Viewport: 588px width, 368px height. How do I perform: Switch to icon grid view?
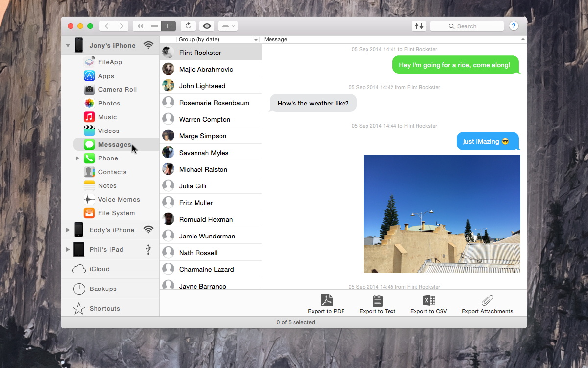coord(140,26)
